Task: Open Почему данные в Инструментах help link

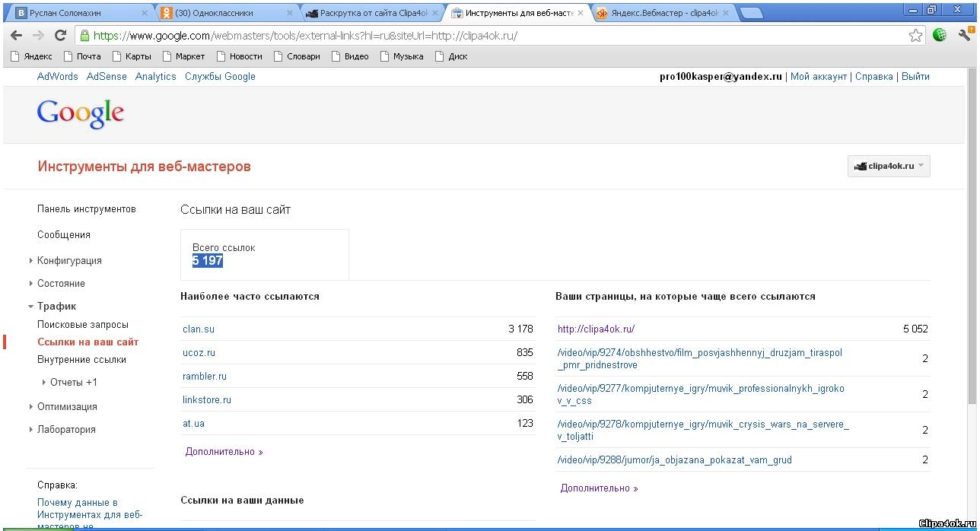Action: tap(90, 514)
